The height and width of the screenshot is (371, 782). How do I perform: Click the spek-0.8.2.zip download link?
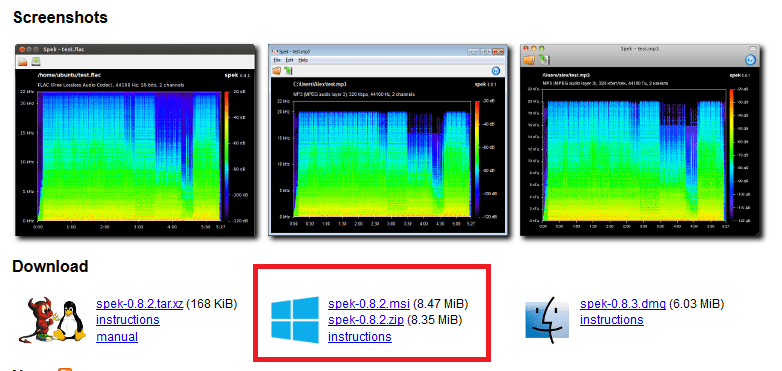pyautogui.click(x=366, y=320)
